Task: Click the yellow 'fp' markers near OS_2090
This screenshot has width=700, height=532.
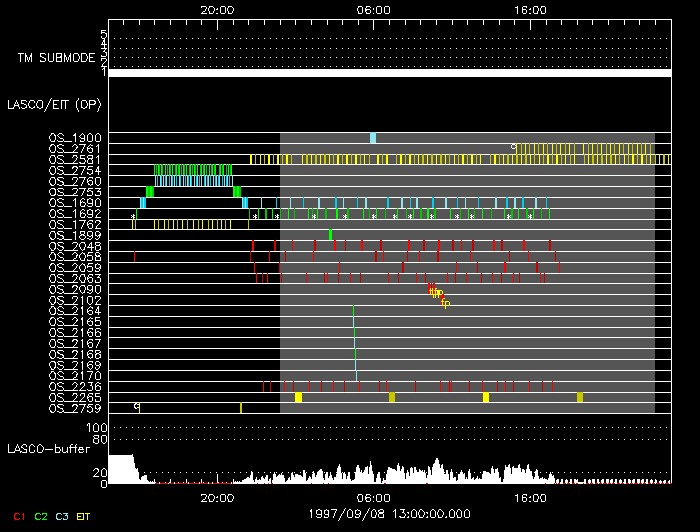Action: 436,292
